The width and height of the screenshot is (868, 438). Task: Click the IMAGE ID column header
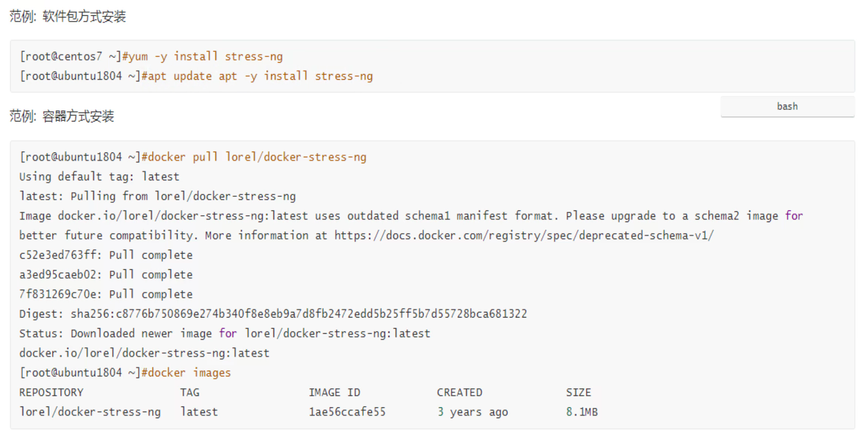click(334, 393)
